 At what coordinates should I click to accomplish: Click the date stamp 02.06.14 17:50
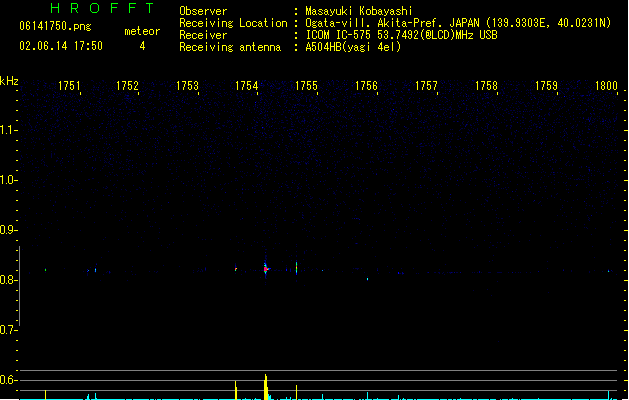click(61, 46)
